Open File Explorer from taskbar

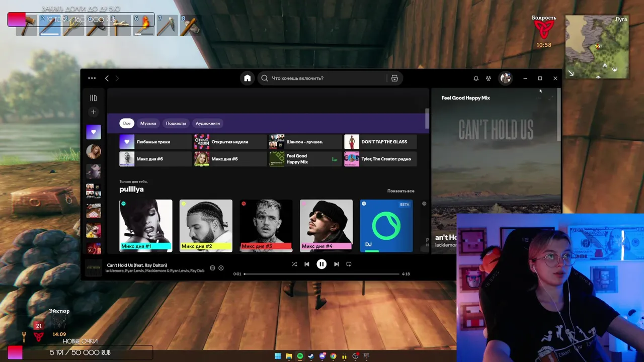[289, 356]
